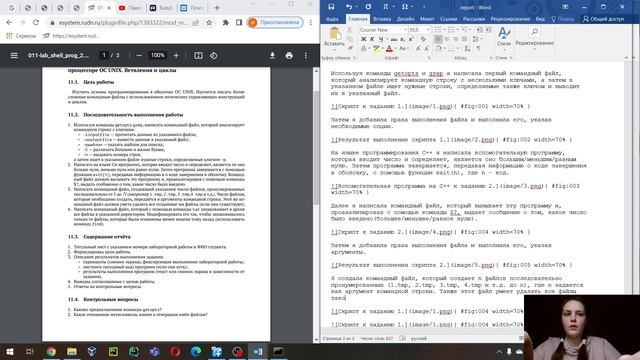Image resolution: width=640 pixels, height=360 pixels.
Task: Open the Services (Сервисы) bookmark
Action: [x=21, y=36]
